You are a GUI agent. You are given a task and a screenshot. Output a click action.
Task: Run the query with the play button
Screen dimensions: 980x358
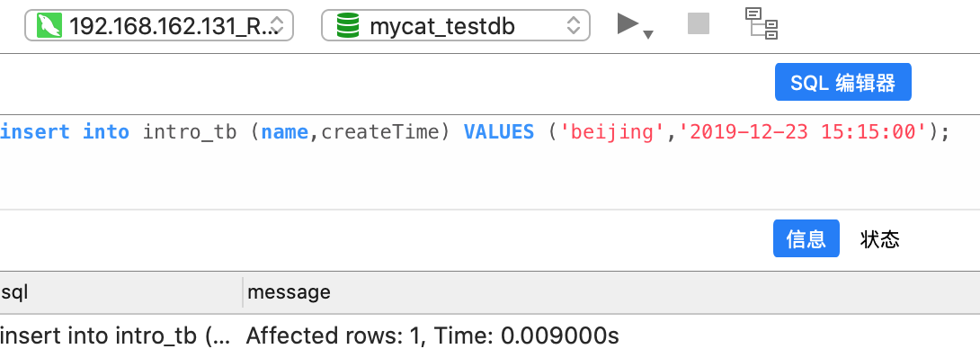(x=628, y=23)
